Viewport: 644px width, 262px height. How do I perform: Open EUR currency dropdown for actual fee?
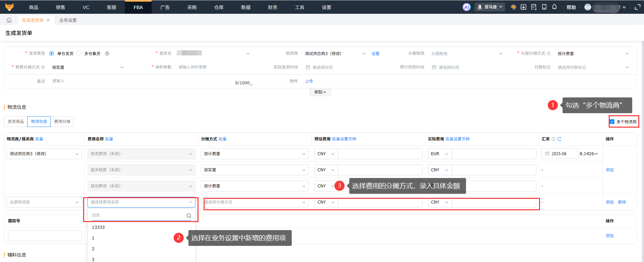[440, 154]
